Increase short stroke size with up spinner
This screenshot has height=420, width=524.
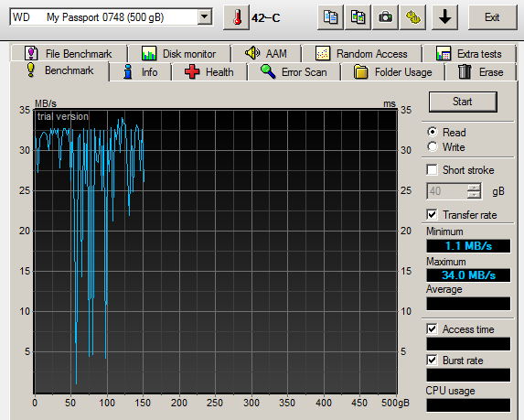coord(474,188)
